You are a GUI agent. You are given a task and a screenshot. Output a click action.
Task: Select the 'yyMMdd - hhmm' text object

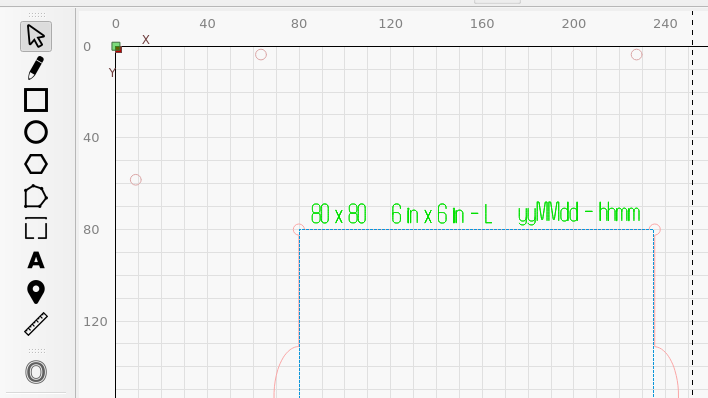pos(579,213)
